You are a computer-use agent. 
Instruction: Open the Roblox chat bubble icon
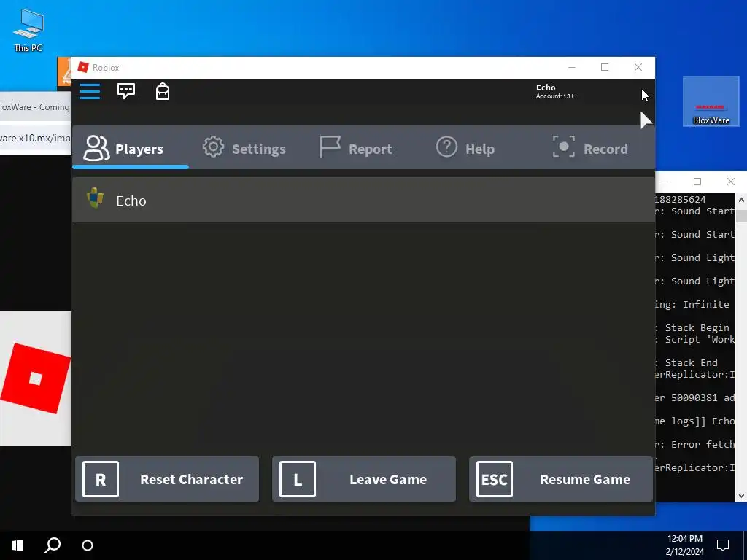click(126, 91)
